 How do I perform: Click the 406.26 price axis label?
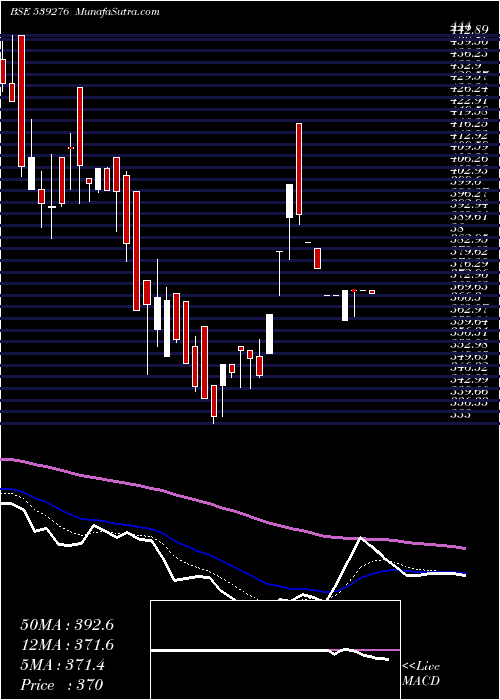(469, 158)
